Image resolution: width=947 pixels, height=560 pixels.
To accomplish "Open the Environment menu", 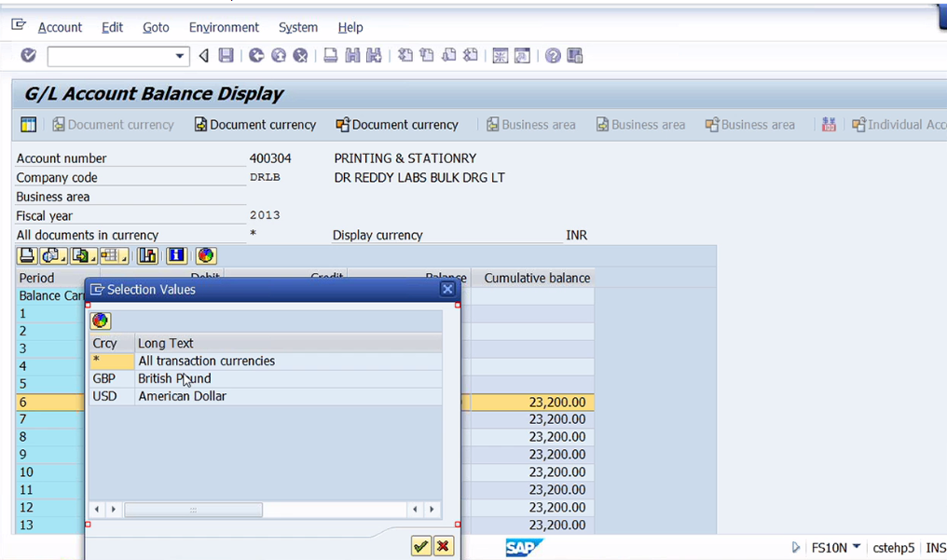I will (224, 27).
